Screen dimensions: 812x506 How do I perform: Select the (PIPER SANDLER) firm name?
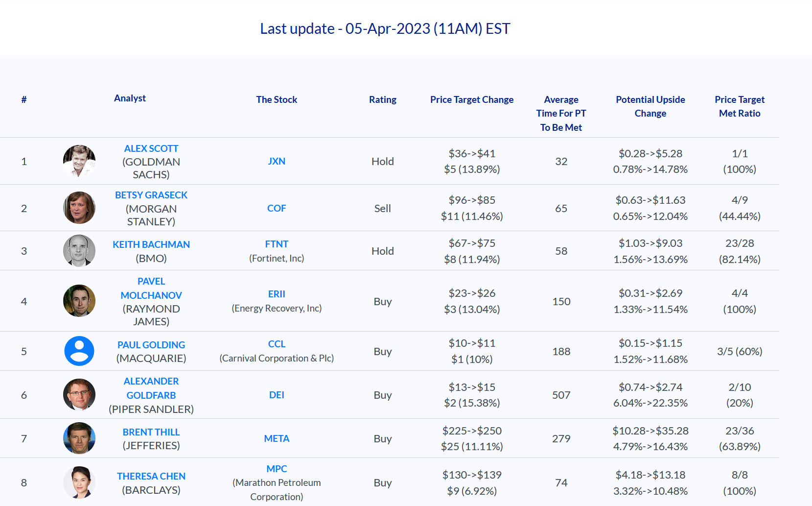click(x=151, y=409)
